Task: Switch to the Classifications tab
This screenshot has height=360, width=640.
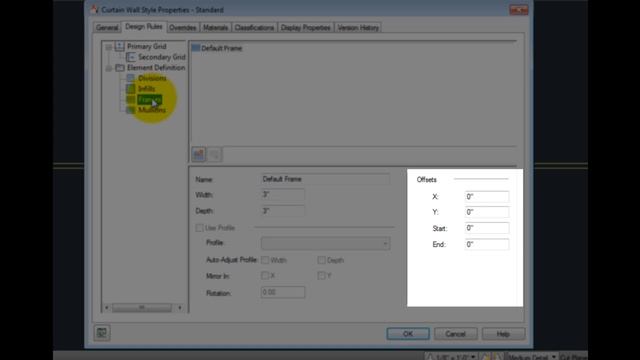Action: click(254, 27)
